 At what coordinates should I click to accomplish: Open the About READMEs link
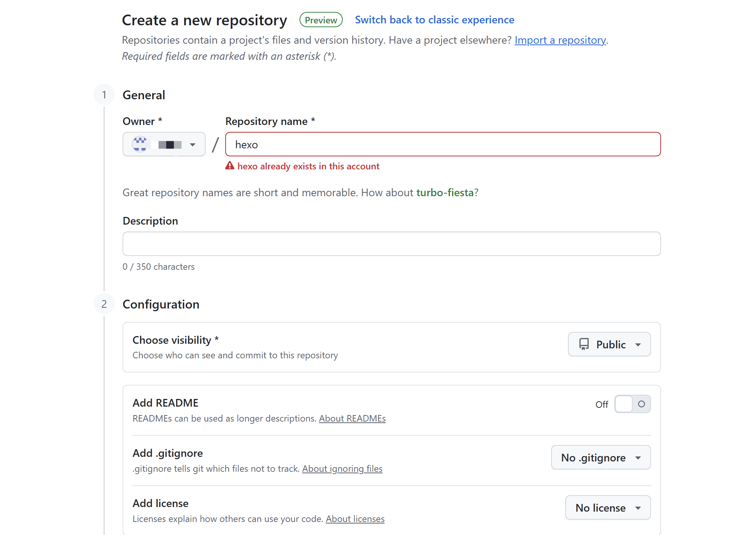coord(352,418)
